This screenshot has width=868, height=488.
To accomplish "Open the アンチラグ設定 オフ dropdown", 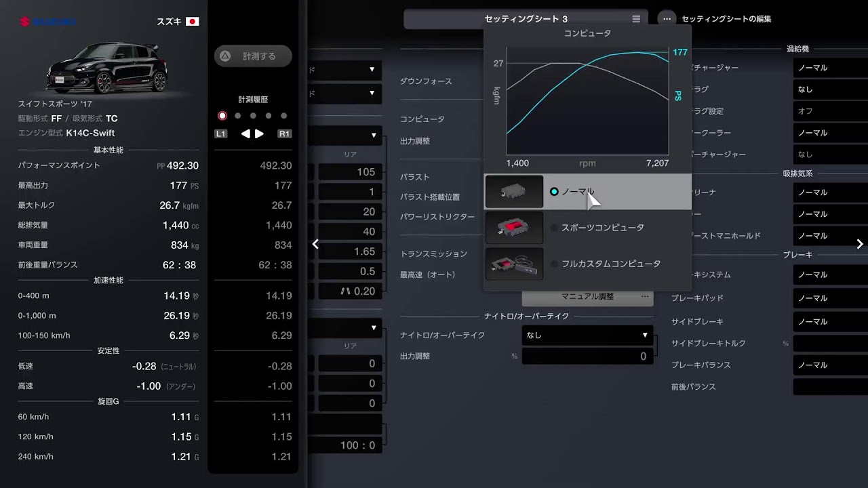I will [830, 111].
